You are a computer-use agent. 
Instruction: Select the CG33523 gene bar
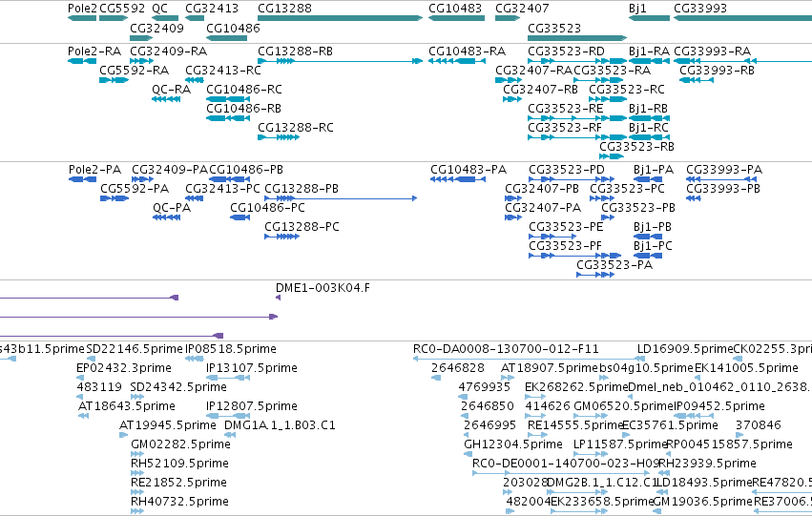click(x=577, y=38)
